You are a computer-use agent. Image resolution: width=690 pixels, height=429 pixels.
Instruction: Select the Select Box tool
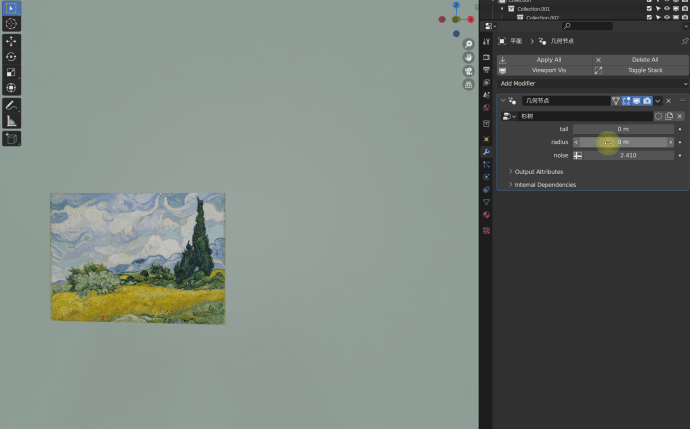point(11,8)
